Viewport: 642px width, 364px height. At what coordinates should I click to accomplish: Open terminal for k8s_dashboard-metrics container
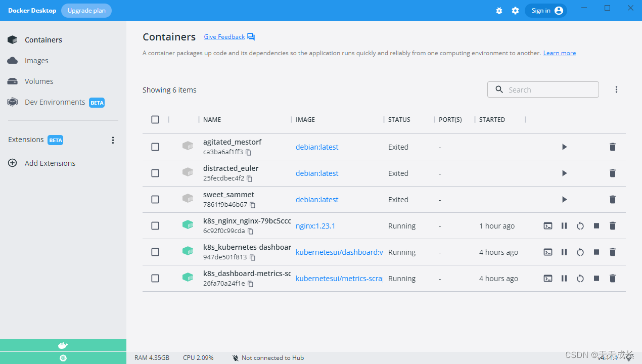click(x=548, y=279)
